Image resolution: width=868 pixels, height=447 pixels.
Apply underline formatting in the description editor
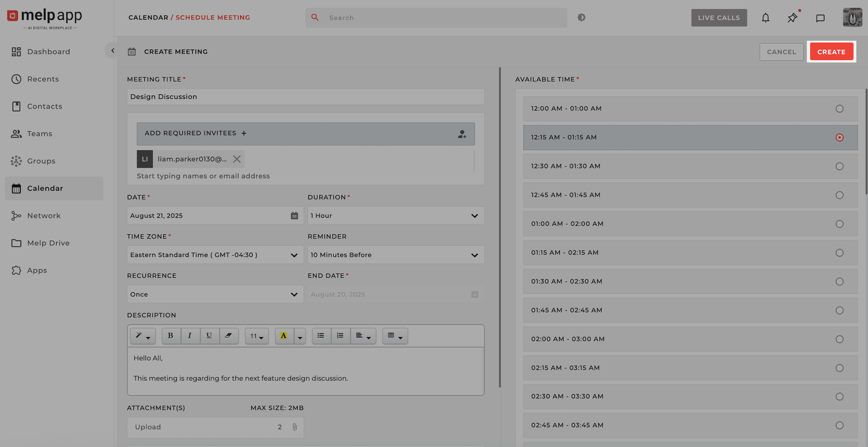coord(209,336)
